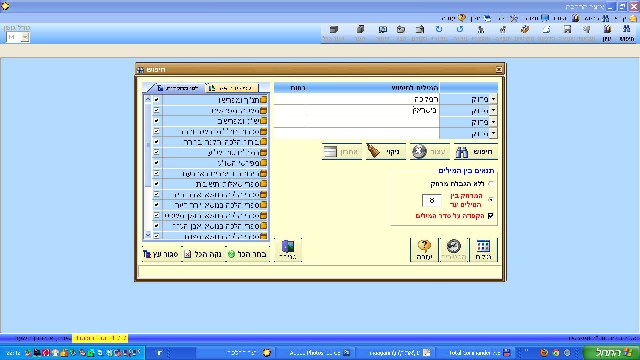The width and height of the screenshot is (640, 360).
Task: Close the חיפוש search dialog
Action: coord(499,69)
